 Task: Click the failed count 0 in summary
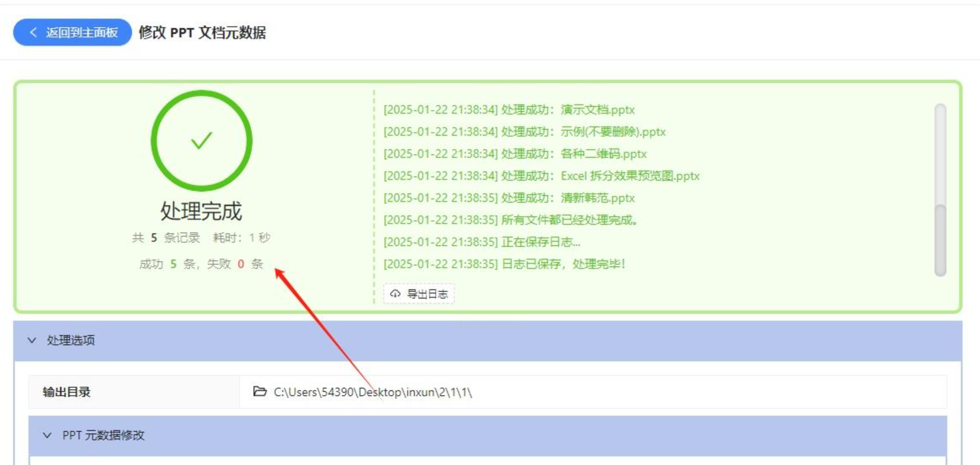(x=241, y=264)
